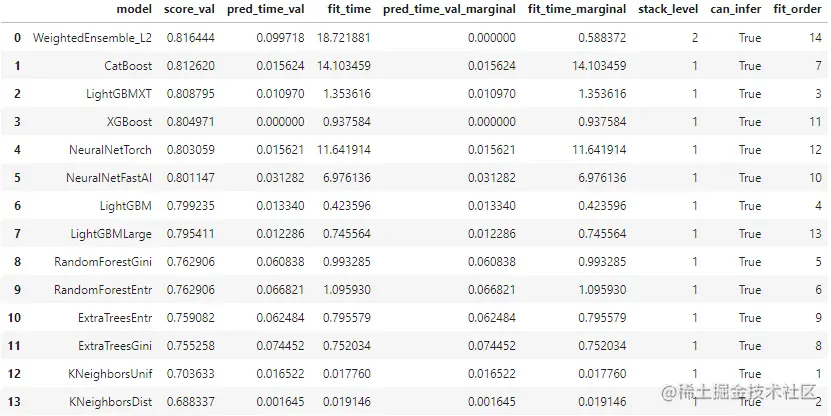Click fit_order value 11
831x416 pixels.
815,122
